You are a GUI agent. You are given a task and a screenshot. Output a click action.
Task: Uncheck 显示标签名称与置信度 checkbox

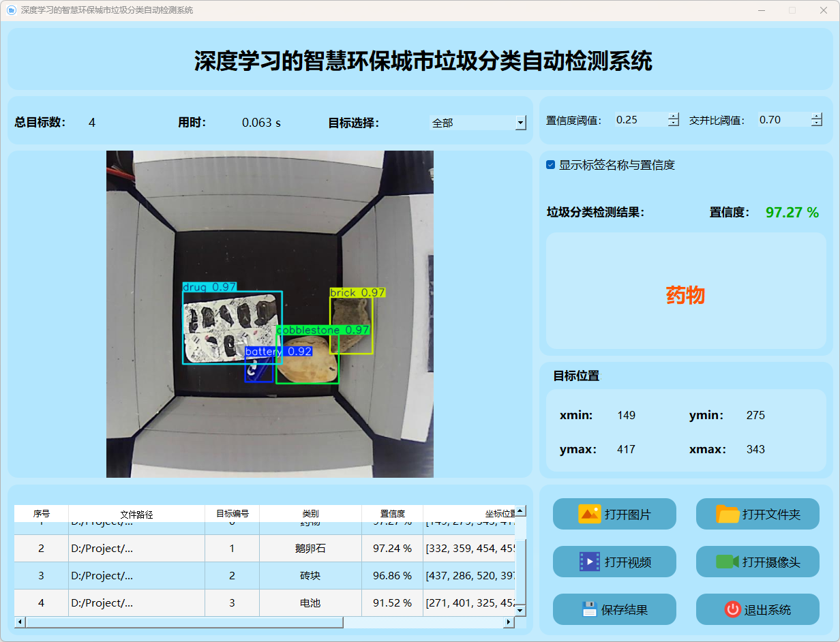551,165
